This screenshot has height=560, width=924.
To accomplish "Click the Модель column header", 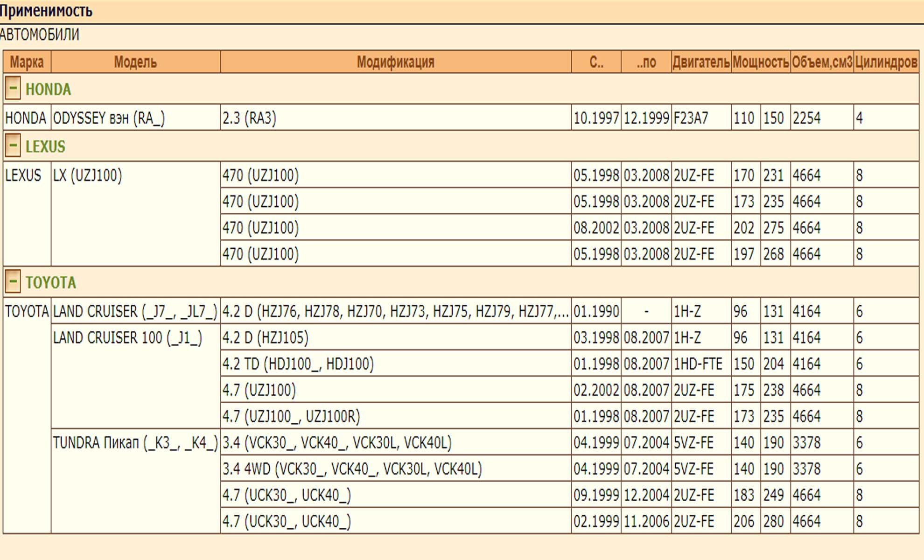I will click(x=135, y=62).
